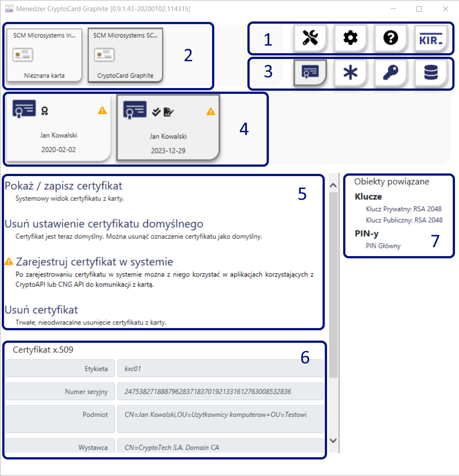Open the wrench and screwdriver tools icon
This screenshot has width=459, height=476.
pos(310,38)
